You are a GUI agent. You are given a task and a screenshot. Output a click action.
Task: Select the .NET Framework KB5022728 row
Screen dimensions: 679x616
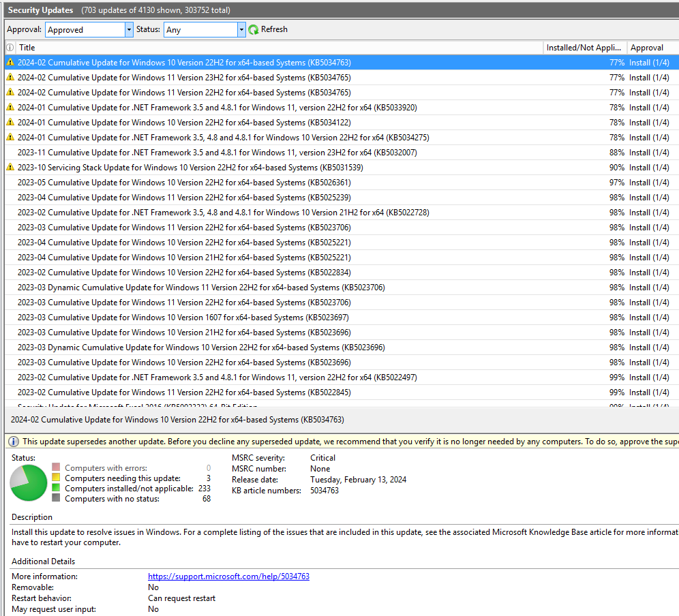click(x=342, y=213)
